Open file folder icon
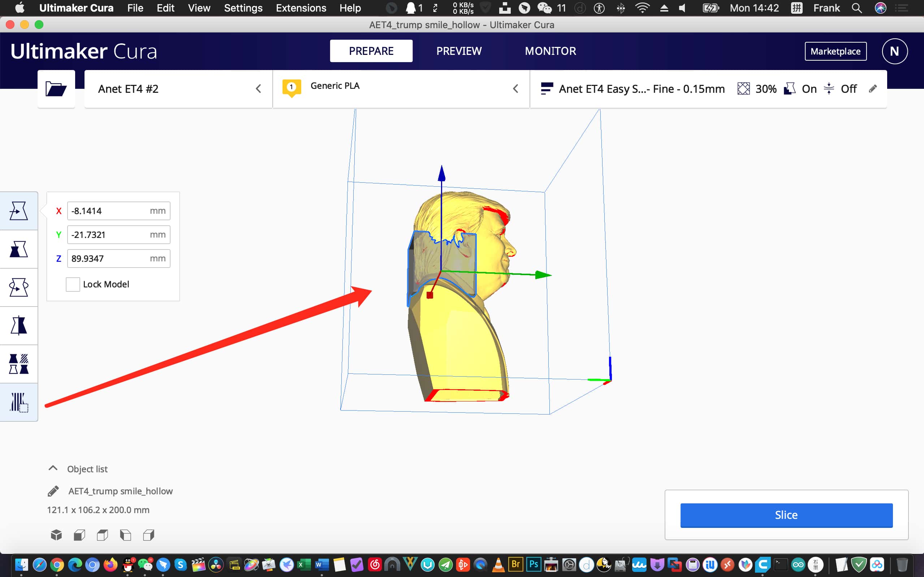Screen dimensions: 924x577 point(56,89)
